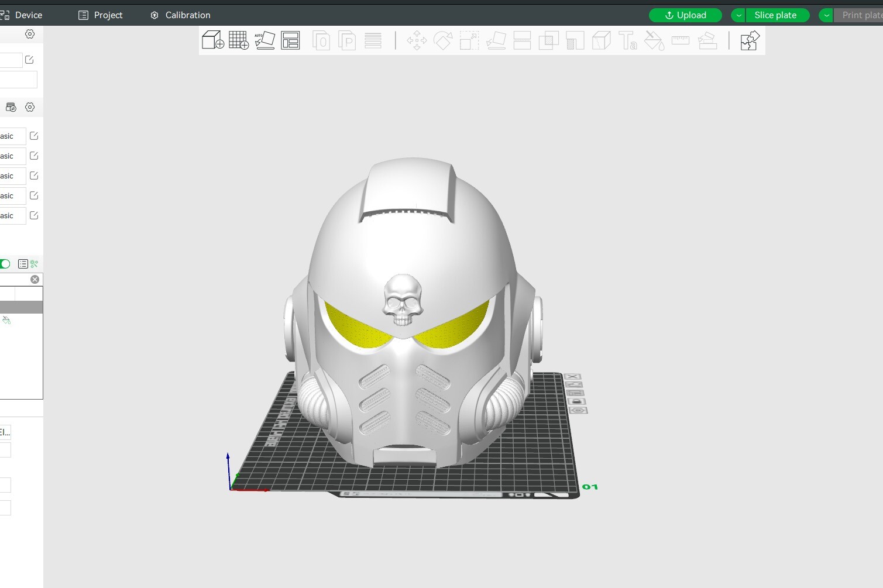883x588 pixels.
Task: Click the Auto orient toolbar icon
Action: pos(264,40)
